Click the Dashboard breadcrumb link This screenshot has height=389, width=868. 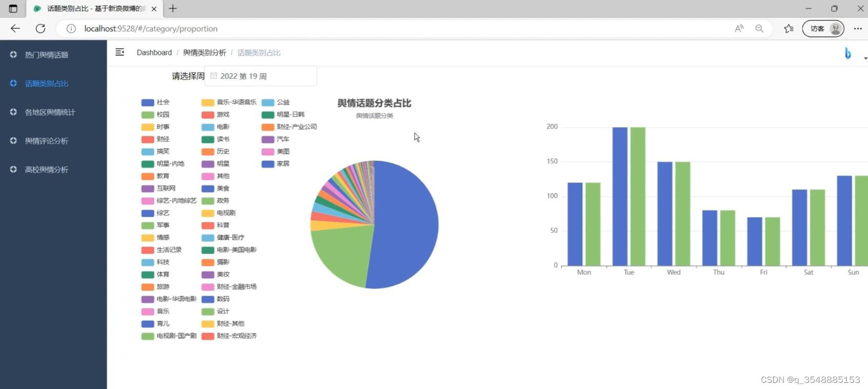(154, 52)
